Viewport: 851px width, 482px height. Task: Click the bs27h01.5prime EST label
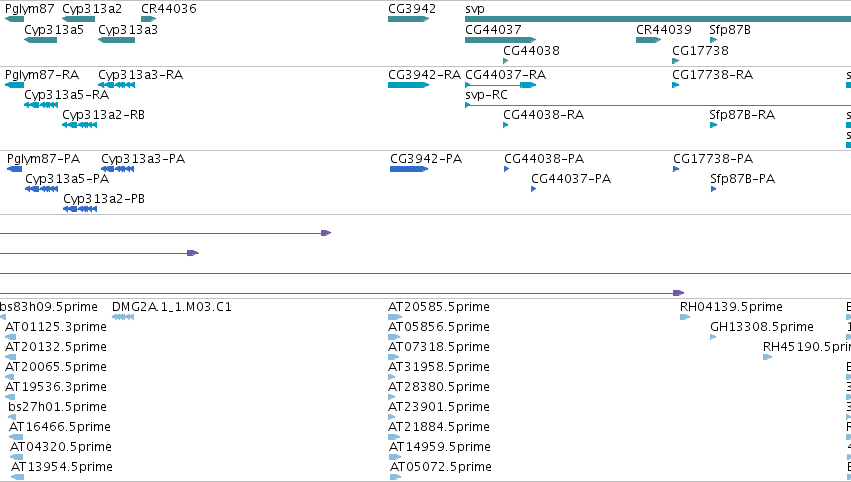58,407
